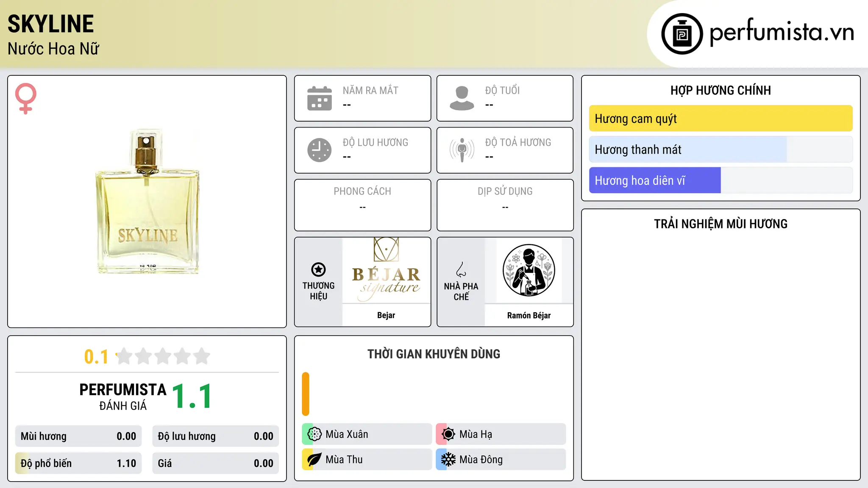Select the Mùa Hạ season label
Viewport: 868px width, 488px height.
476,434
